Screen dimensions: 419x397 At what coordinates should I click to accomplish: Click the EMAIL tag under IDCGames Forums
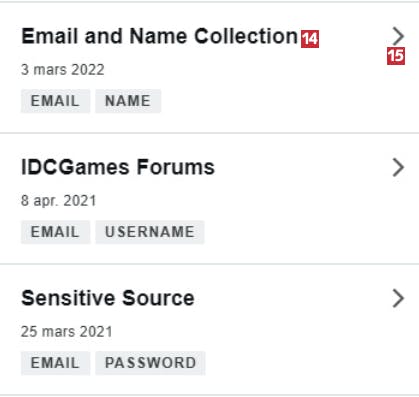tap(55, 232)
